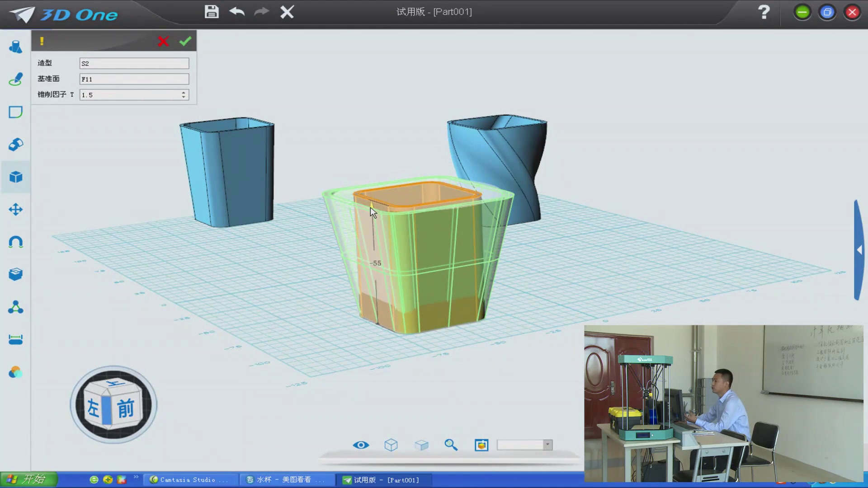Open the color material tool
The image size is (868, 488).
pos(15,372)
